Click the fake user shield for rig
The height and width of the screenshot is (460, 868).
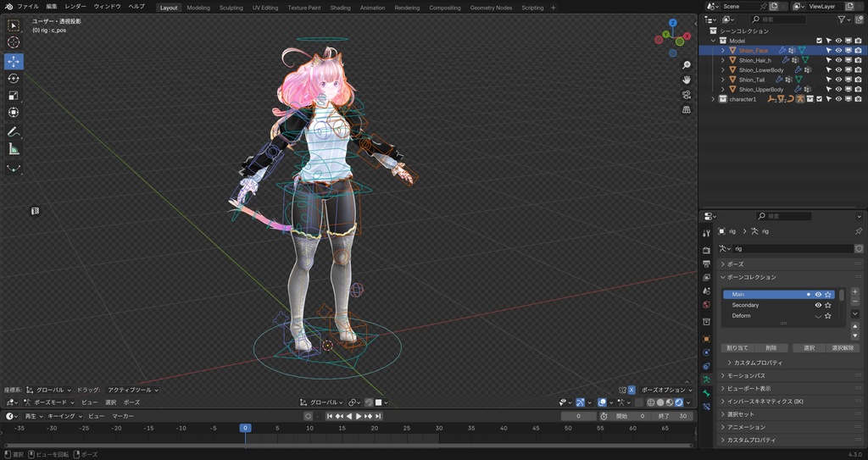point(859,248)
